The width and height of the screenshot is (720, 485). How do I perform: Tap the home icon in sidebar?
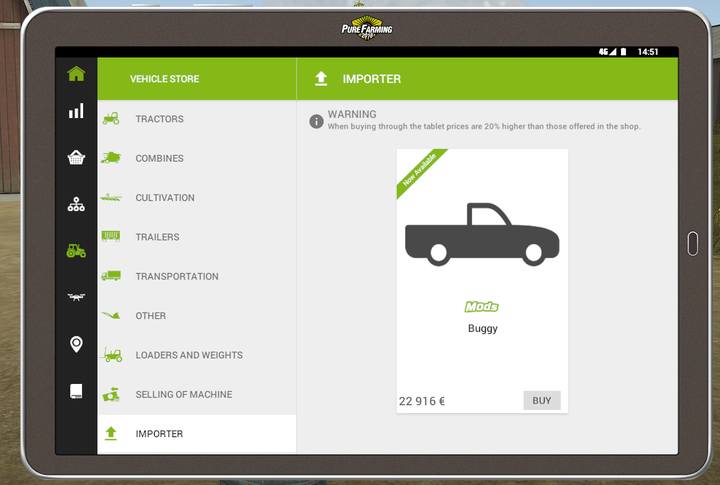pyautogui.click(x=76, y=74)
